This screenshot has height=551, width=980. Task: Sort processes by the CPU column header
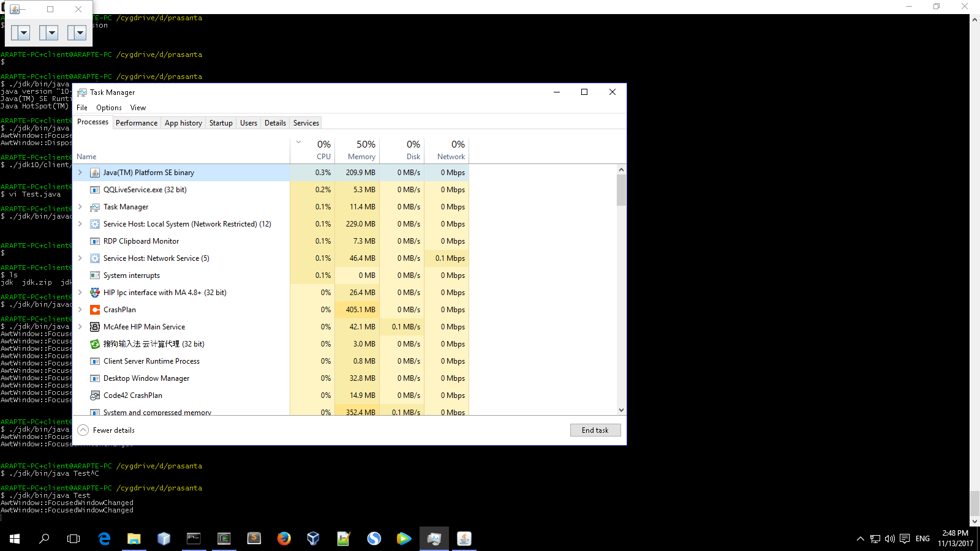[312, 150]
